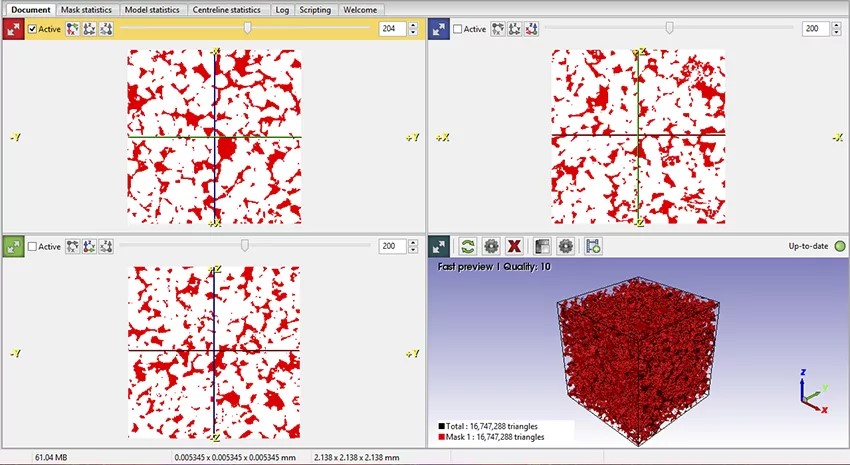Viewport: 850px width, 465px height.
Task: Open the Welcome tab
Action: tap(360, 10)
